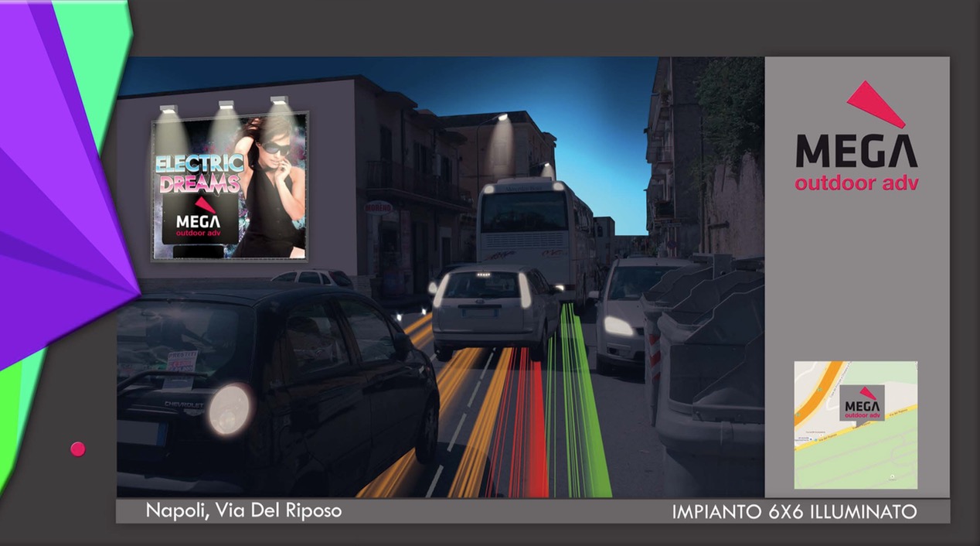Screen dimensions: 980x546
Task: Click the large MEGA wordmark in sidebar
Action: point(856,152)
